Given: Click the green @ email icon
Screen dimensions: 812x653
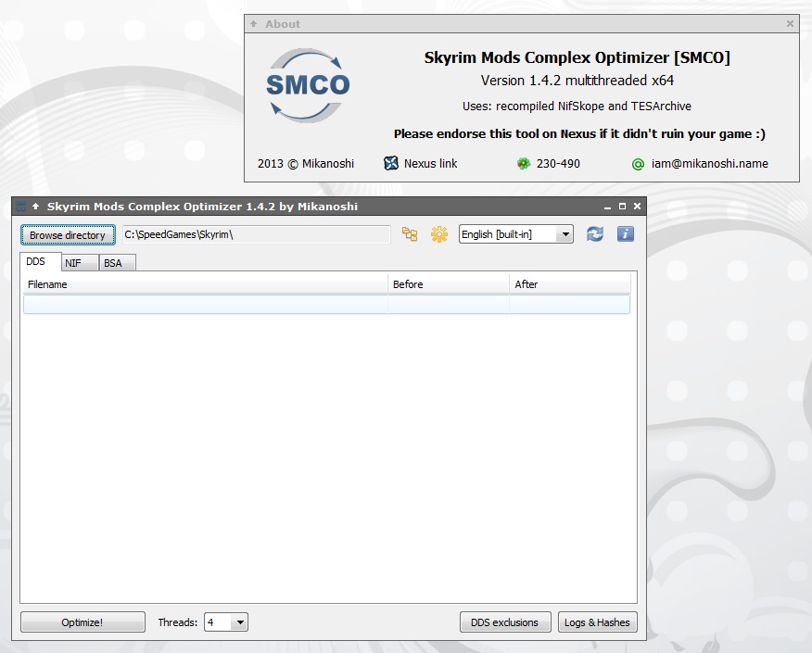Looking at the screenshot, I should coord(638,164).
